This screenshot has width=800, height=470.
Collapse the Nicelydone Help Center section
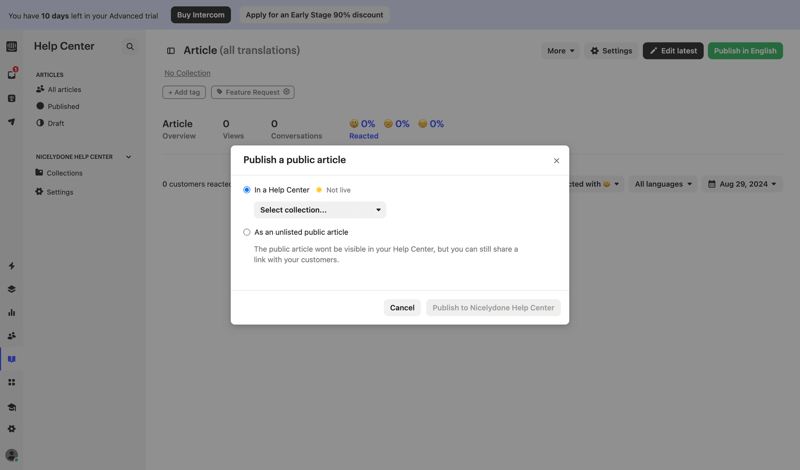pyautogui.click(x=129, y=157)
